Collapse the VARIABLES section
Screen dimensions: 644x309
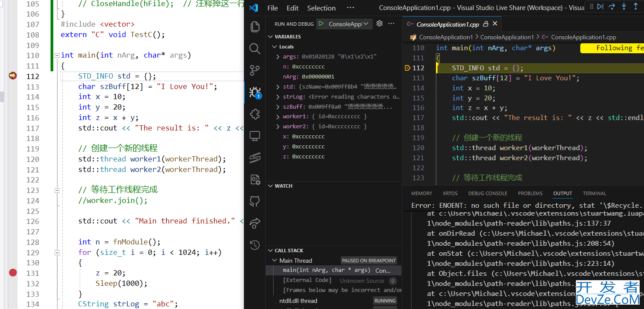coord(271,37)
